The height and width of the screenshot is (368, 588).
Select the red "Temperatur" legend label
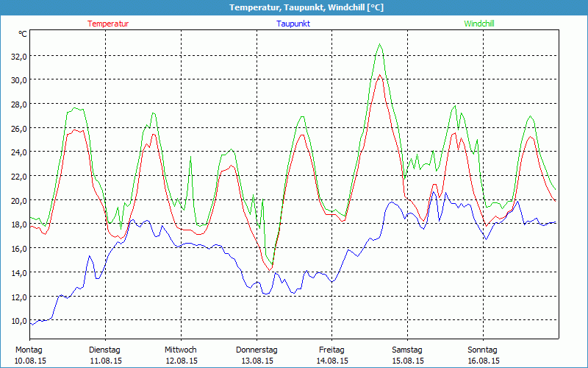[x=108, y=24]
